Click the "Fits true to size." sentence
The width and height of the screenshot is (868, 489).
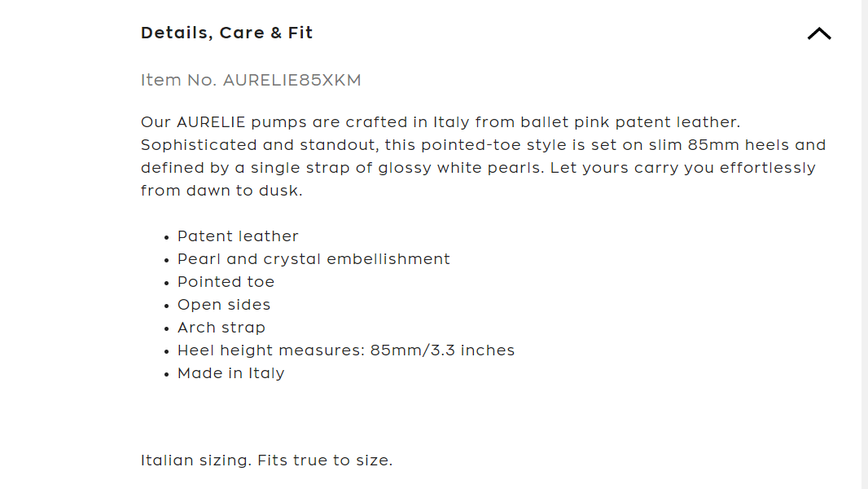tap(325, 460)
